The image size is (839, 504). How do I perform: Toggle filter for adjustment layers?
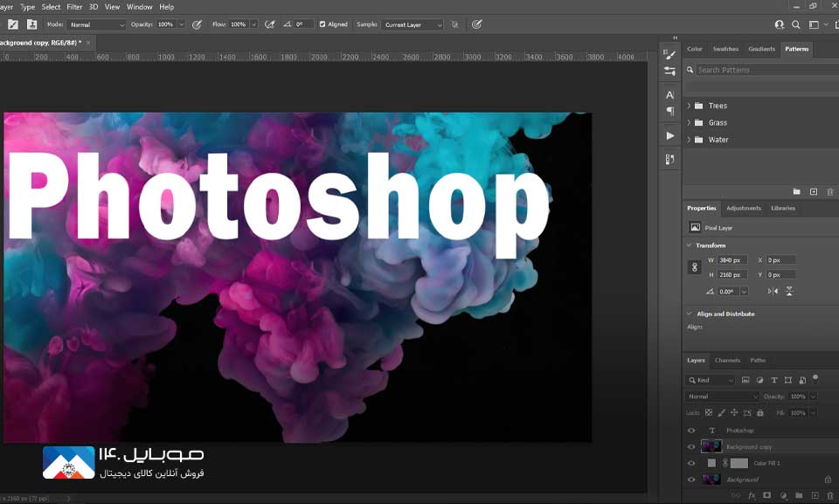[759, 380]
